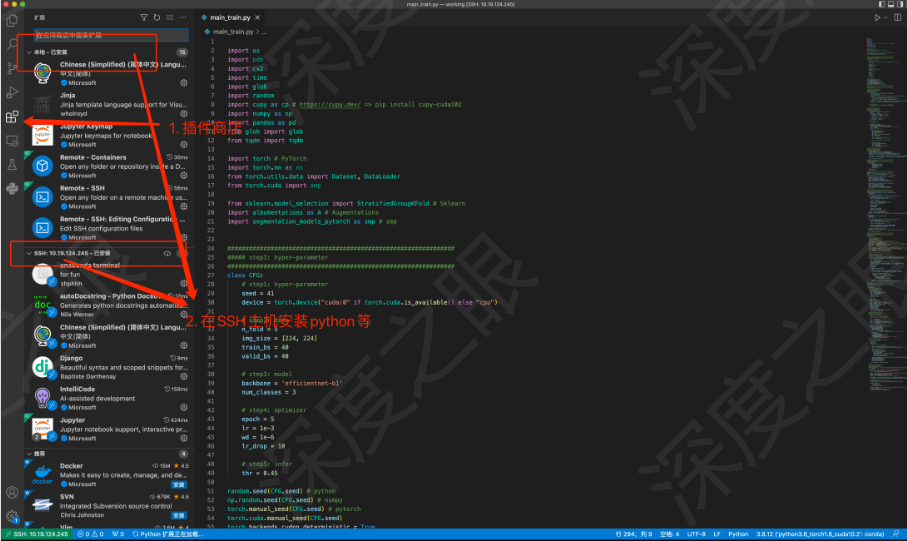Open forwarded ports indicator in the status bar
Viewport: 907px width, 541px height.
(118, 534)
